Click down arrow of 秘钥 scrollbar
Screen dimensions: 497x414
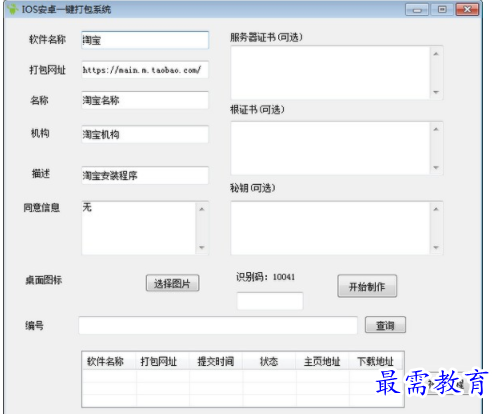pyautogui.click(x=436, y=248)
